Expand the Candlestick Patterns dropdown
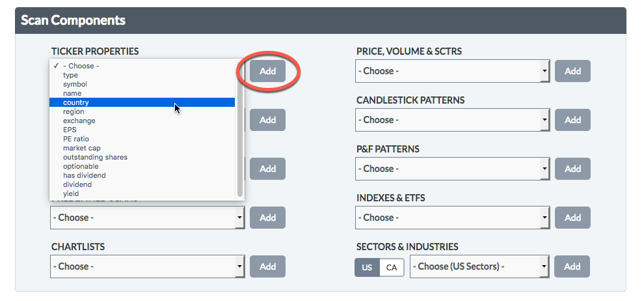 pos(453,120)
